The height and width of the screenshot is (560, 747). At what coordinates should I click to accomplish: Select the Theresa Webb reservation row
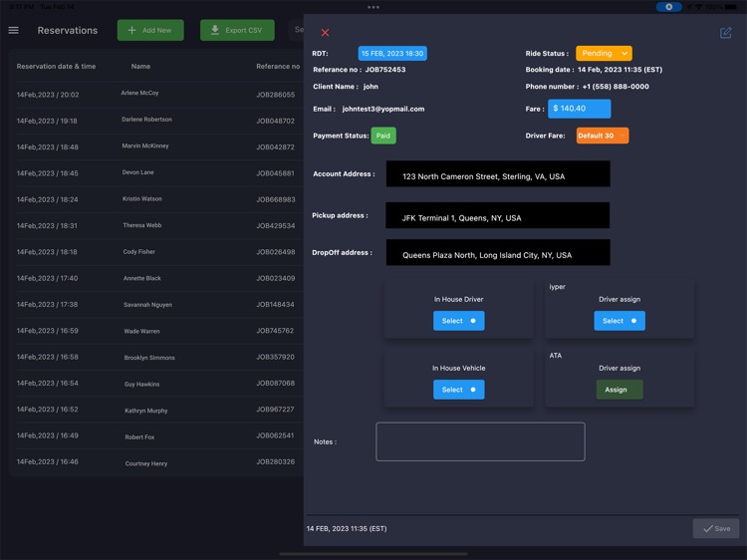pyautogui.click(x=156, y=225)
